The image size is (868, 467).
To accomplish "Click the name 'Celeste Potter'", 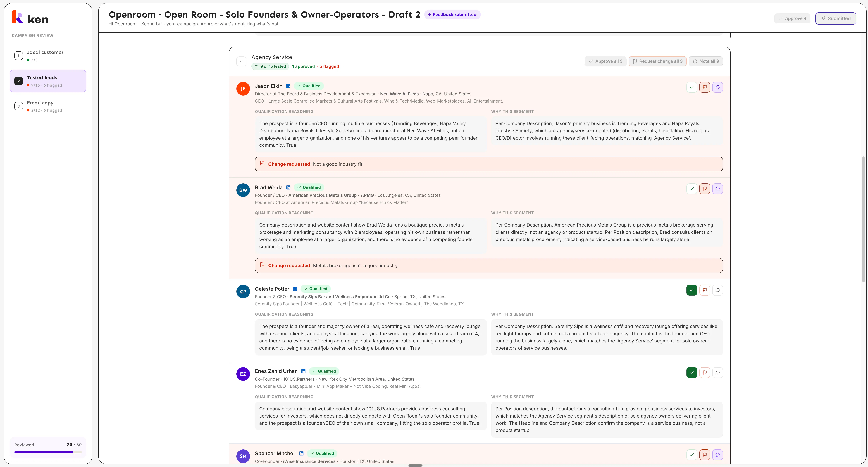I will point(272,289).
